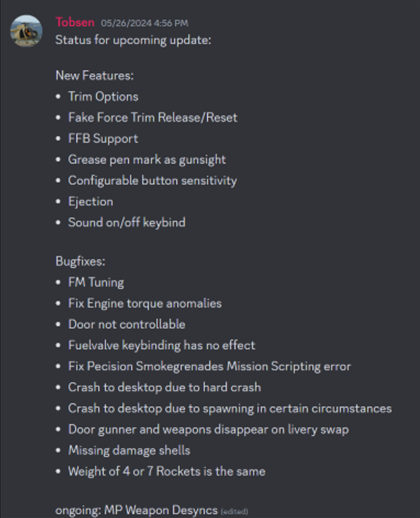
Task: Click 'Grease pen mark as gunsight' text
Action: tap(147, 160)
